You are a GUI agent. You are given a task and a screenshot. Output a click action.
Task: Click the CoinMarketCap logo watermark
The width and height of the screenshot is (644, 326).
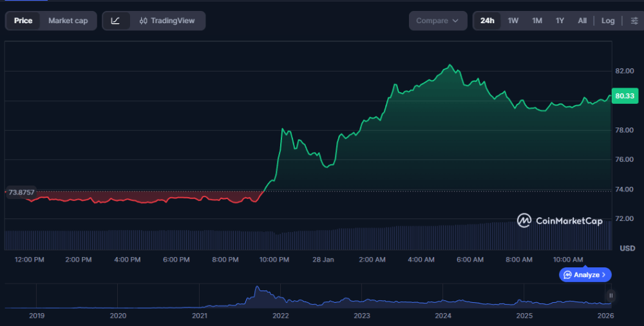(x=560, y=221)
